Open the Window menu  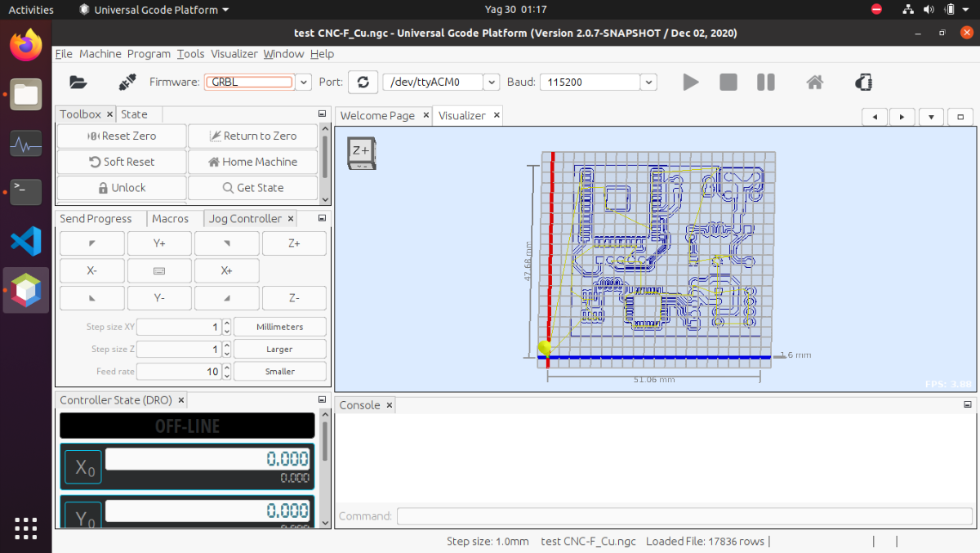tap(283, 54)
